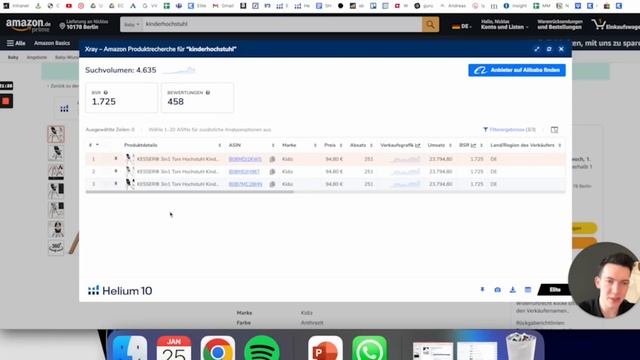Open Konto und Listen menu

pos(504,24)
